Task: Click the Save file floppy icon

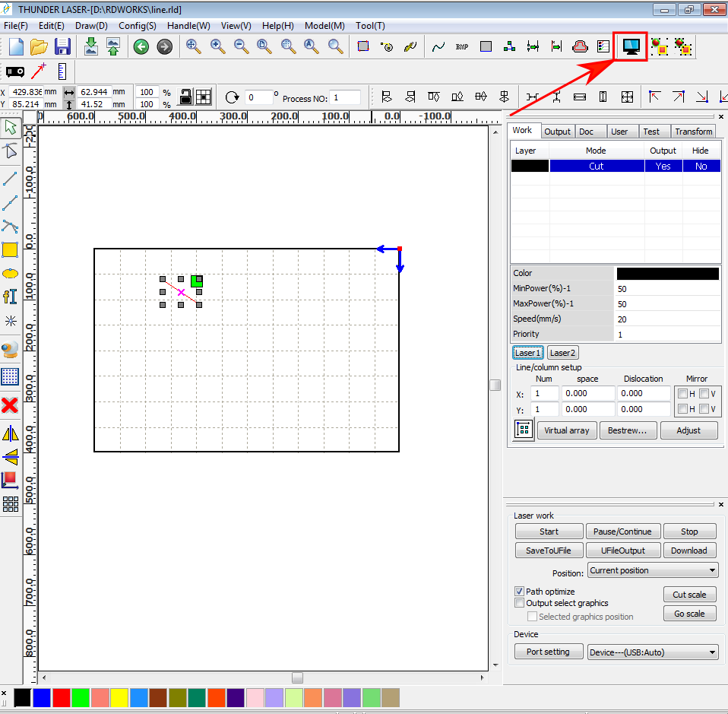Action: tap(62, 47)
